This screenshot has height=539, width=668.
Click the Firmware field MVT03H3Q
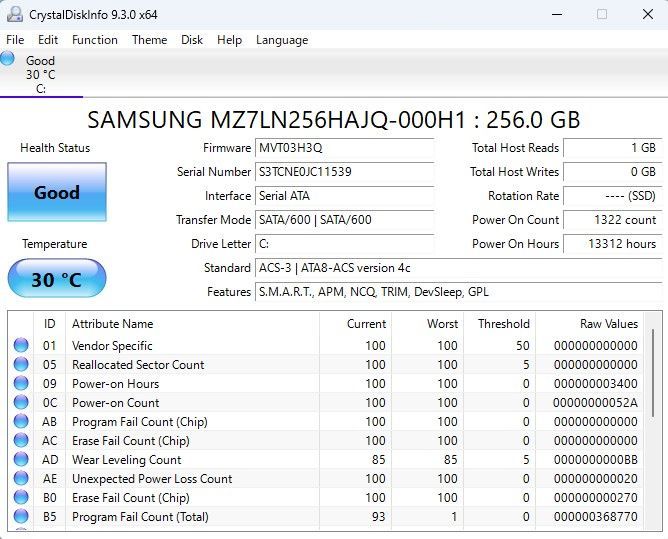344,148
